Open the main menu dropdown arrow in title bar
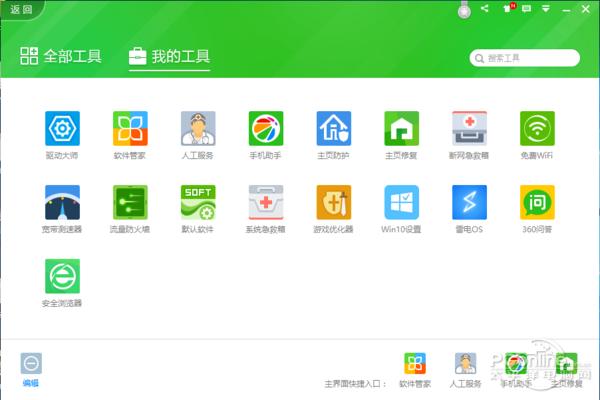The image size is (600, 400). pyautogui.click(x=547, y=8)
